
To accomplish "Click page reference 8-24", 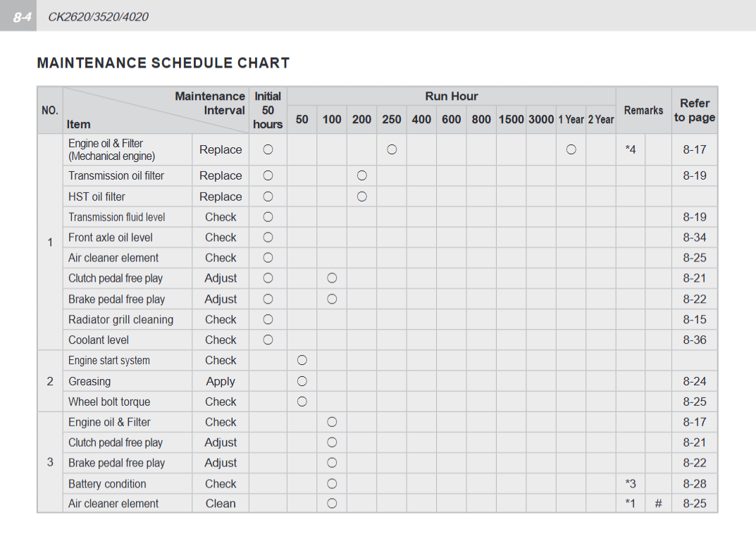I will 694,382.
